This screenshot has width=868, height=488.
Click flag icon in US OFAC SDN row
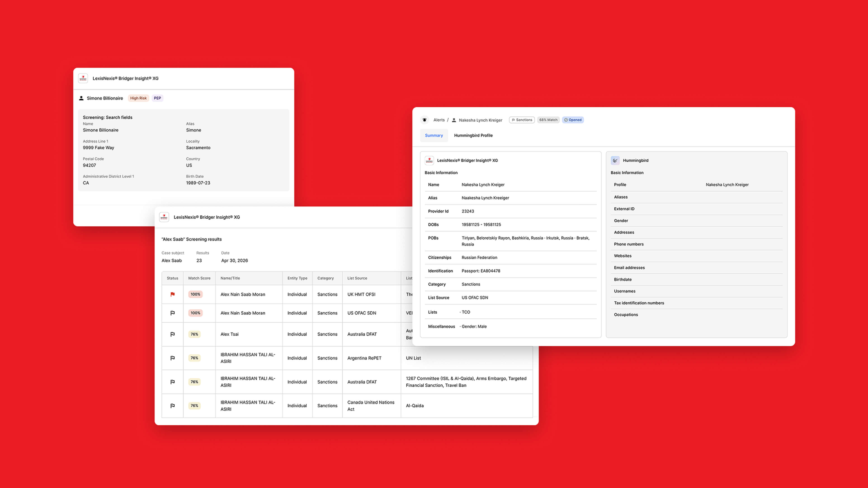(x=172, y=313)
